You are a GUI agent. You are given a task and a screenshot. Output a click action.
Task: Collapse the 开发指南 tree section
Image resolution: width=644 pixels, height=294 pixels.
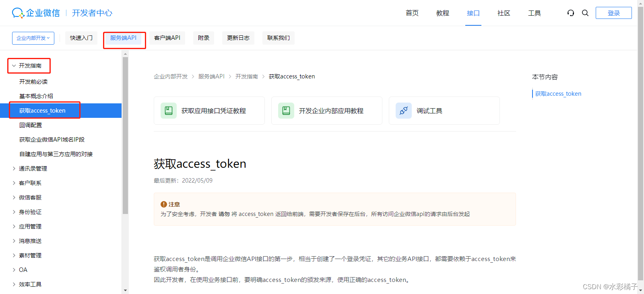coord(14,66)
